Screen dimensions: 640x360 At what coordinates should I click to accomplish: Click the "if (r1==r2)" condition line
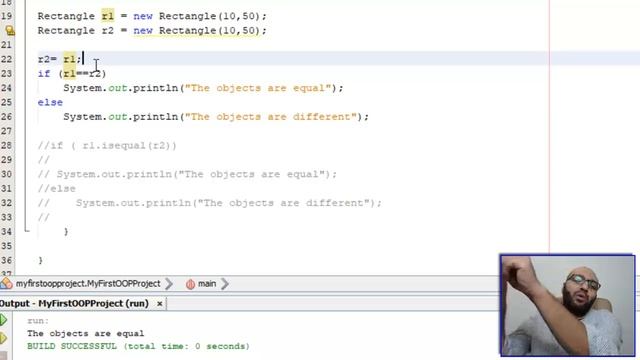pyautogui.click(x=72, y=74)
